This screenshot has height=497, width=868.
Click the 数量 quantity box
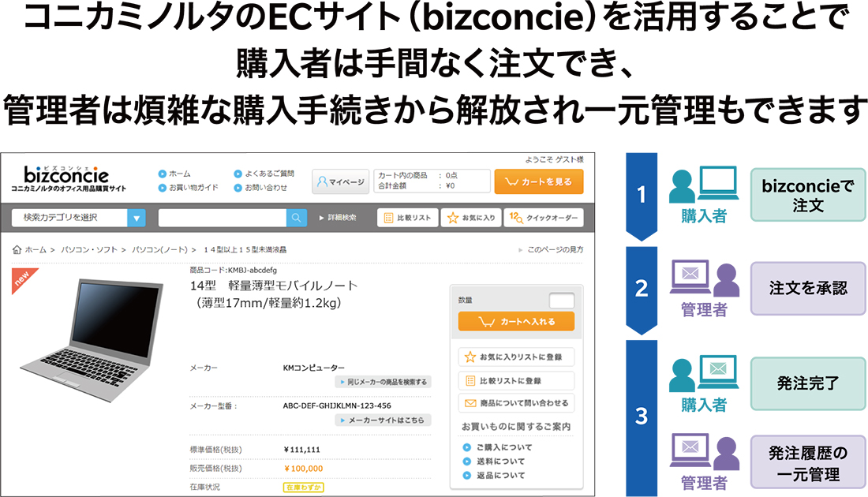point(561,301)
